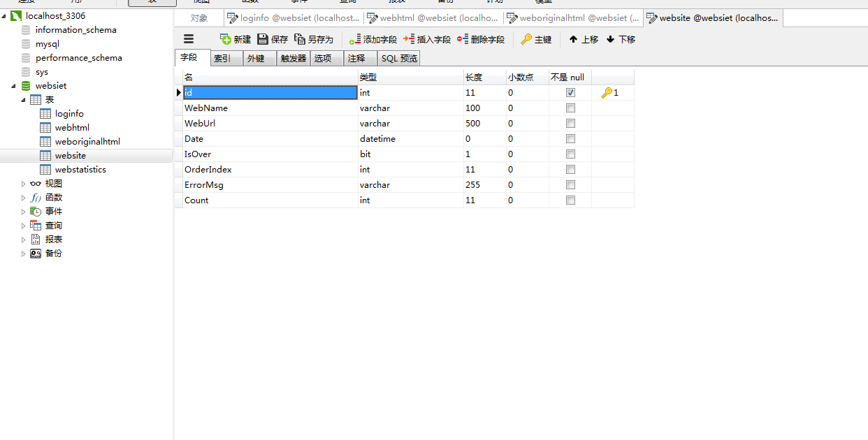
Task: Select the websiet database icon
Action: (26, 85)
